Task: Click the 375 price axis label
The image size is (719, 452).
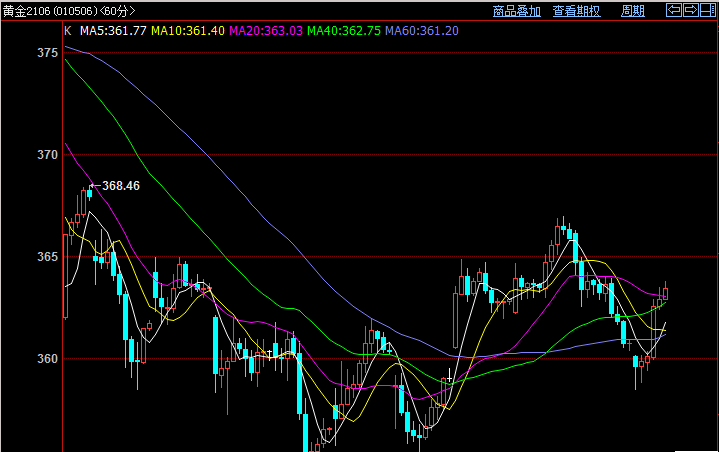Action: click(48, 53)
